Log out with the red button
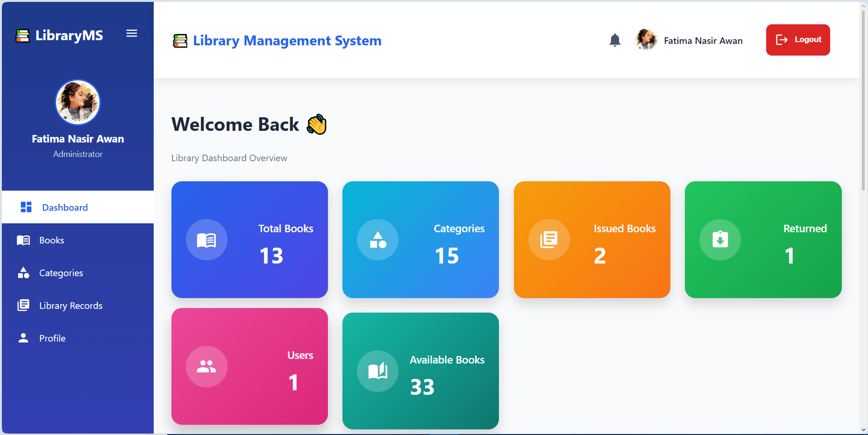The height and width of the screenshot is (435, 868). tap(798, 40)
